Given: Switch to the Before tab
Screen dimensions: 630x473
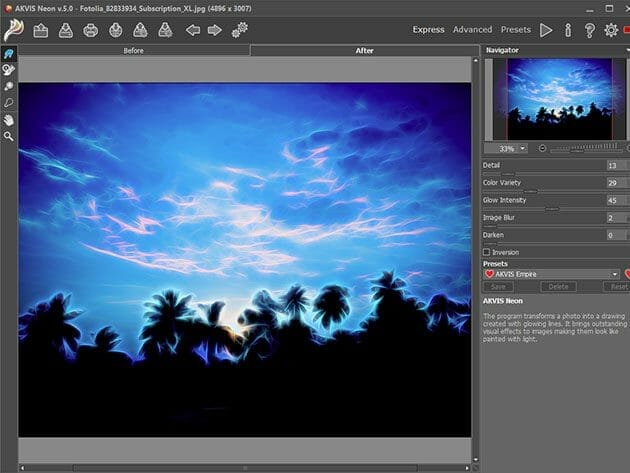Looking at the screenshot, I should click(x=134, y=50).
